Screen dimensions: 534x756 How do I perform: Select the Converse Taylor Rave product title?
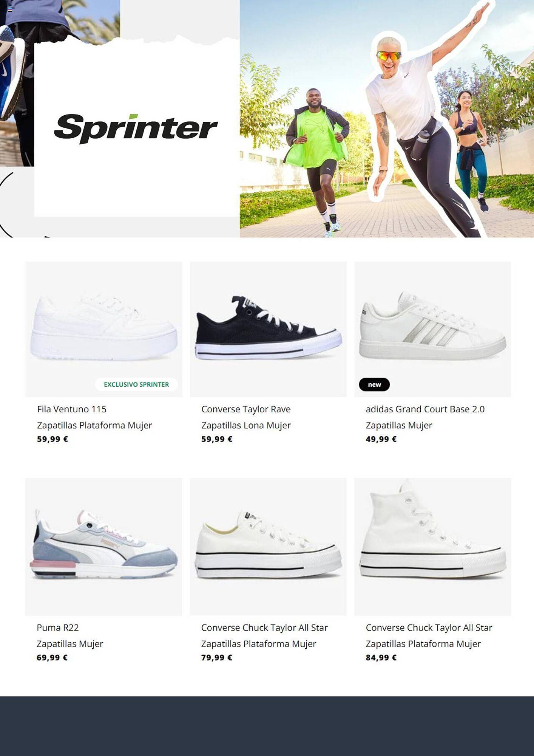point(246,409)
